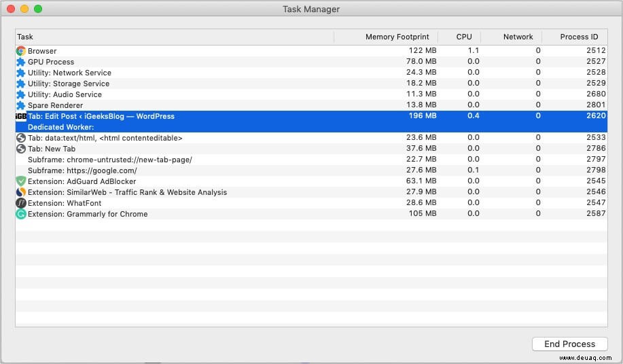This screenshot has height=364, width=623.
Task: Click the 122 MB memory value
Action: [423, 50]
